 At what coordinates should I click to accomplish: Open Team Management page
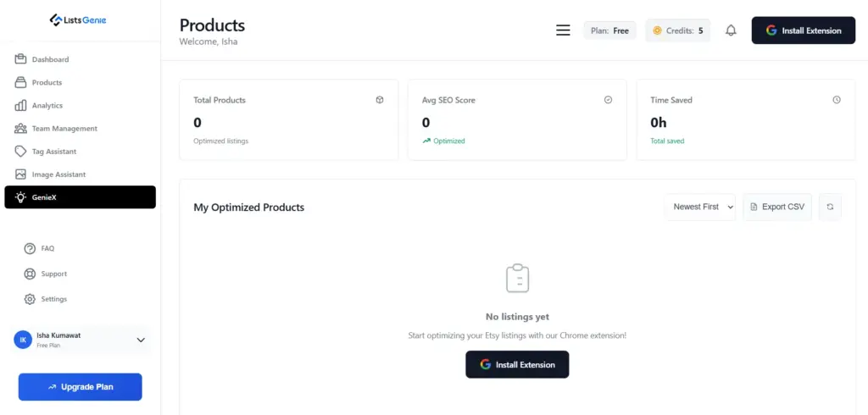coord(81,129)
